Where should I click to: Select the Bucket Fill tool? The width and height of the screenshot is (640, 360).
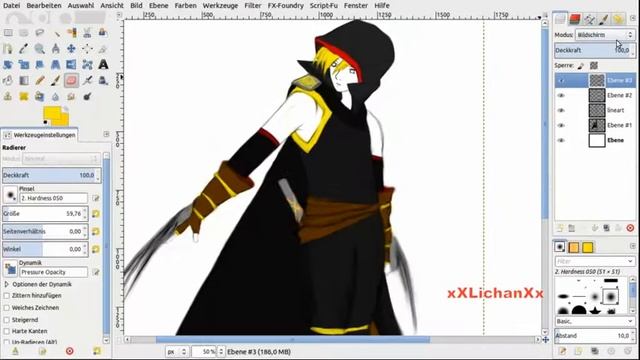(8, 80)
